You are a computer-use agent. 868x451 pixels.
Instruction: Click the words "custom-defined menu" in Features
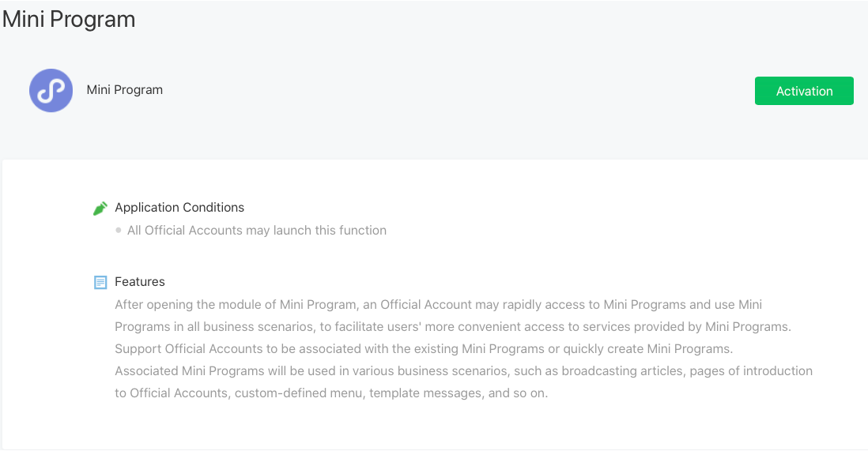click(x=292, y=393)
